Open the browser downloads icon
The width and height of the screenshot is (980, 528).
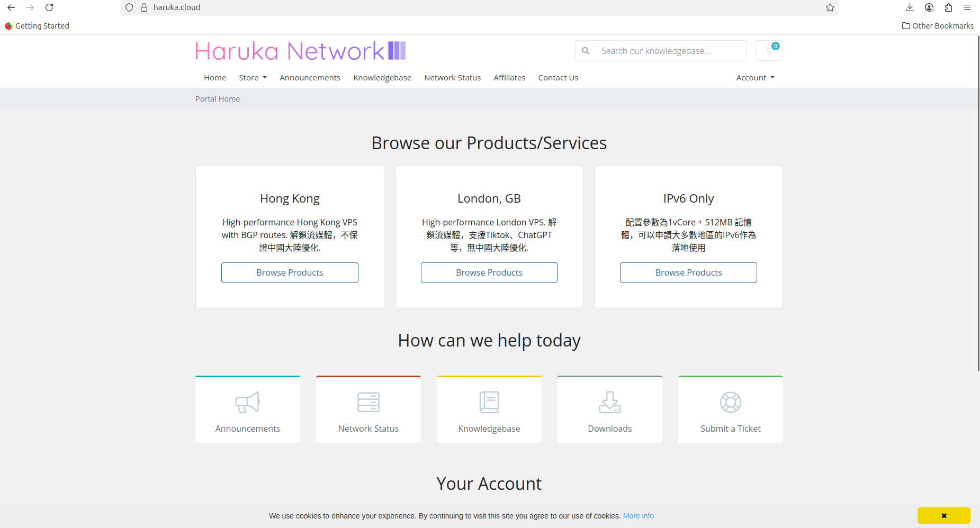[910, 7]
